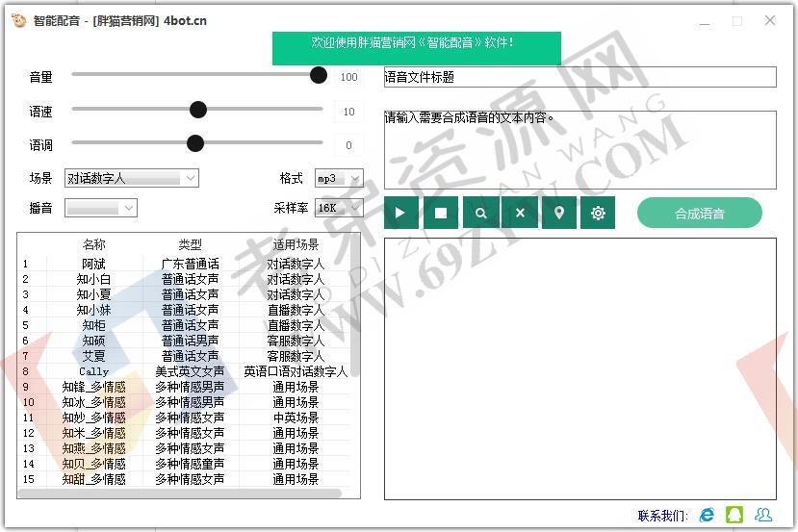Click the green welcome banner
The height and width of the screenshot is (532, 798).
click(416, 48)
